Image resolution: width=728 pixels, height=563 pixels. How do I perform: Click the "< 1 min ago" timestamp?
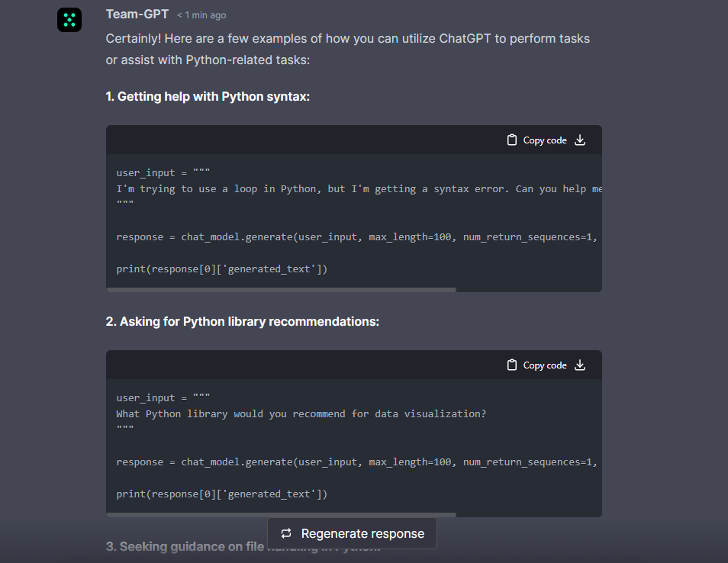coord(201,15)
